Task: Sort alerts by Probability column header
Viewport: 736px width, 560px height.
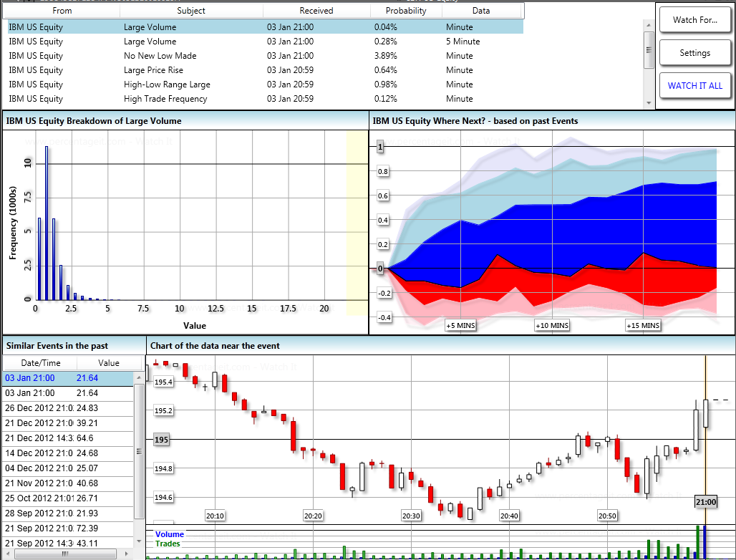Action: (406, 10)
